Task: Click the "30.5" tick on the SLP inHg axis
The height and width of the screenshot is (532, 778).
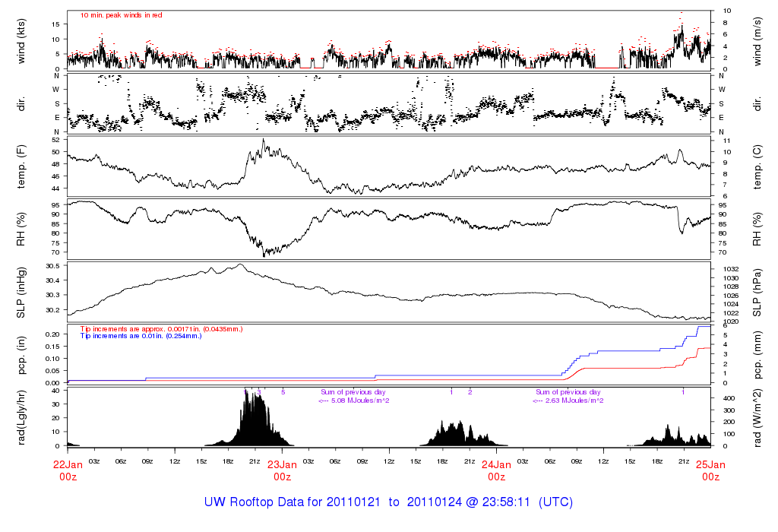Action: 52,266
